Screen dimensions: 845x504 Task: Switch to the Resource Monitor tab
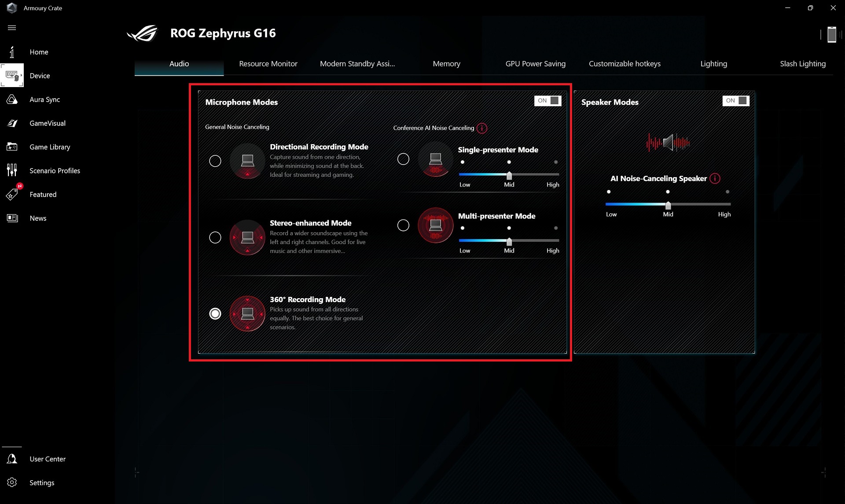click(268, 64)
